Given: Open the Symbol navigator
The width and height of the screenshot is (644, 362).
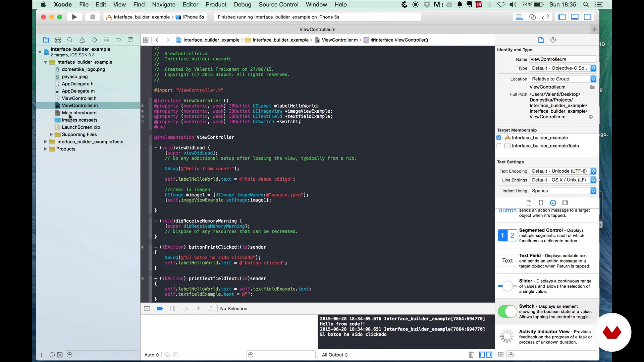Looking at the screenshot, I should [x=58, y=40].
